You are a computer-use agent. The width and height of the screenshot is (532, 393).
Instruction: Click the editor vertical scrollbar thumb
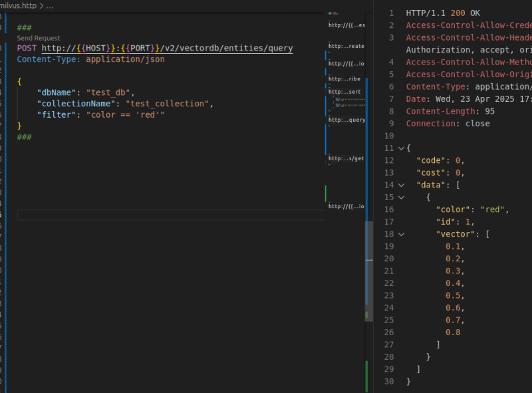(x=368, y=269)
